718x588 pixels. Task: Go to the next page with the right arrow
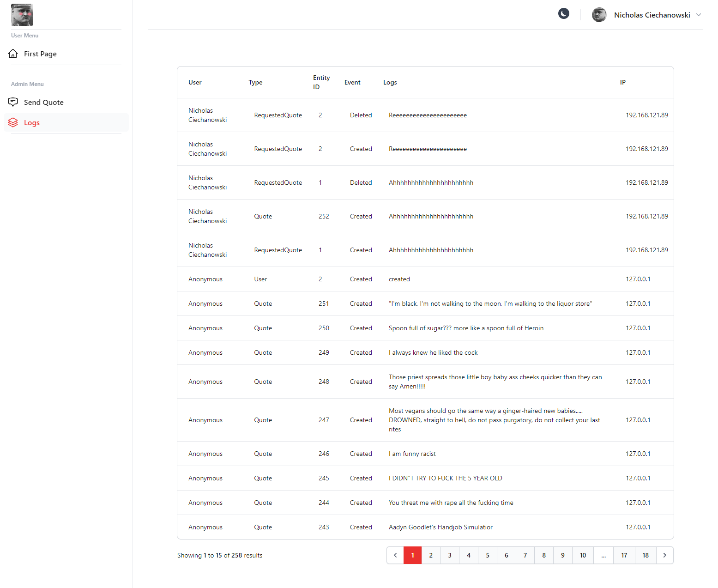point(664,555)
